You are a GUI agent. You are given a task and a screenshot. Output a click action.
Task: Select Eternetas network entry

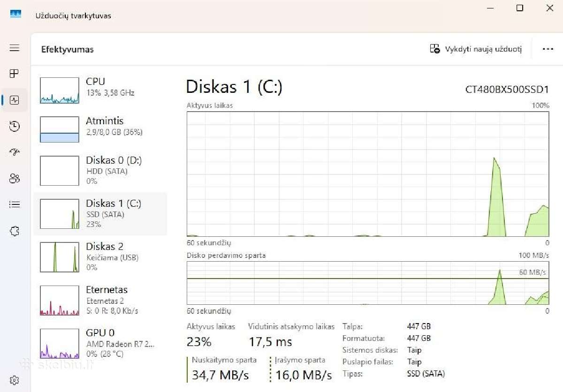pos(100,300)
